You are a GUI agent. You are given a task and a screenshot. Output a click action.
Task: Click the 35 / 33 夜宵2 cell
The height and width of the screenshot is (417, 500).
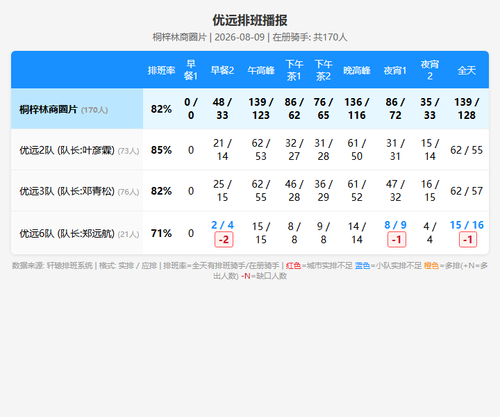[x=430, y=109]
